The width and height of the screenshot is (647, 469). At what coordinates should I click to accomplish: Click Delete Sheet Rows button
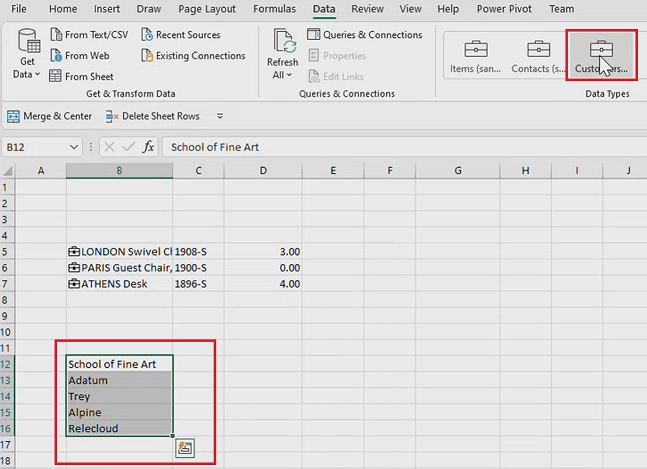(153, 116)
